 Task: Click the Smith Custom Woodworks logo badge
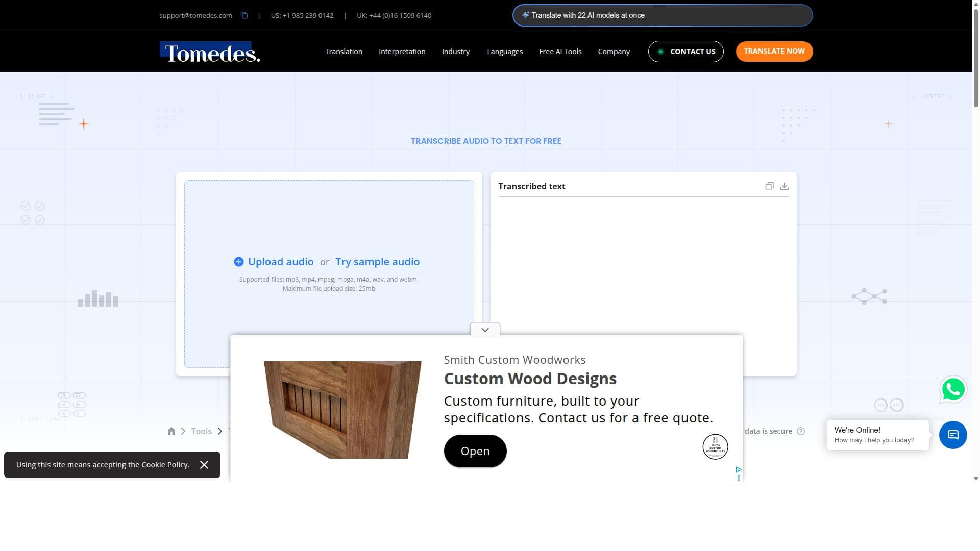tap(715, 447)
